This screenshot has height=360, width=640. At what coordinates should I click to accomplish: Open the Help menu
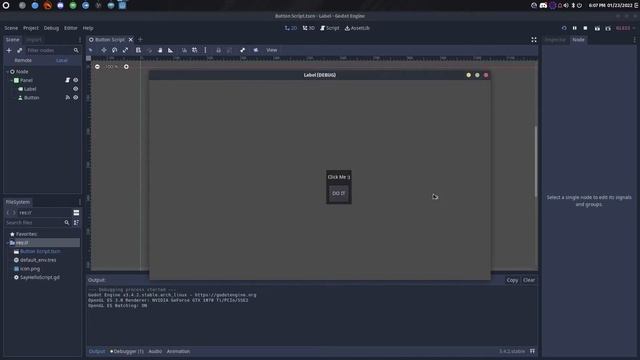[x=88, y=28]
